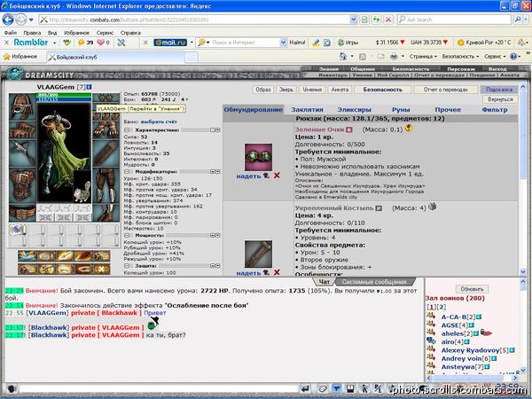Viewport: 532px width, 399px height.
Task: Click the Подсказка button
Action: [498, 90]
